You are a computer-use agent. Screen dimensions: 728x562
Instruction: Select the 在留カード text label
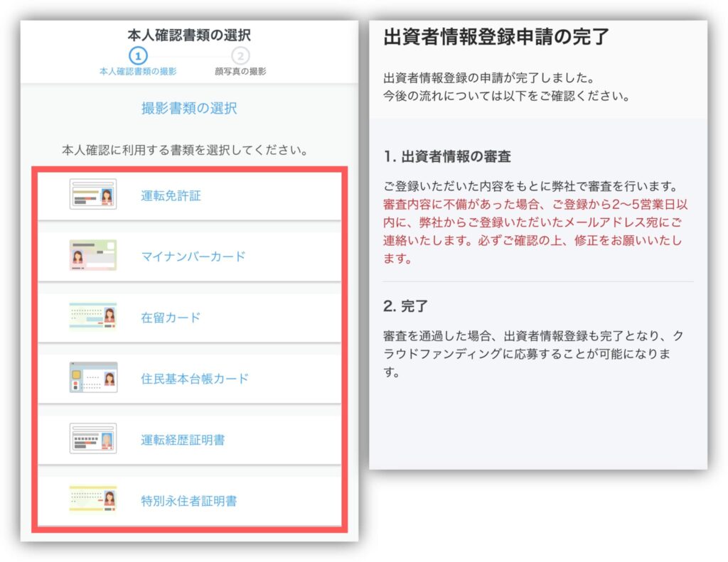pyautogui.click(x=171, y=318)
